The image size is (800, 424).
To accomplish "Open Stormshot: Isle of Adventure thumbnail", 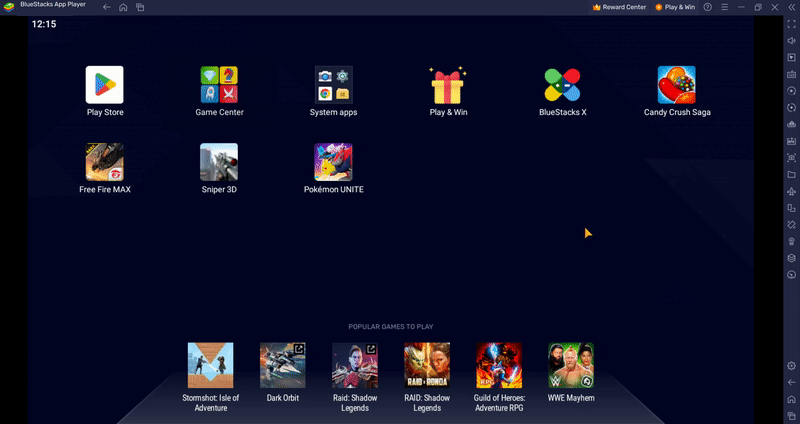I will coord(210,365).
